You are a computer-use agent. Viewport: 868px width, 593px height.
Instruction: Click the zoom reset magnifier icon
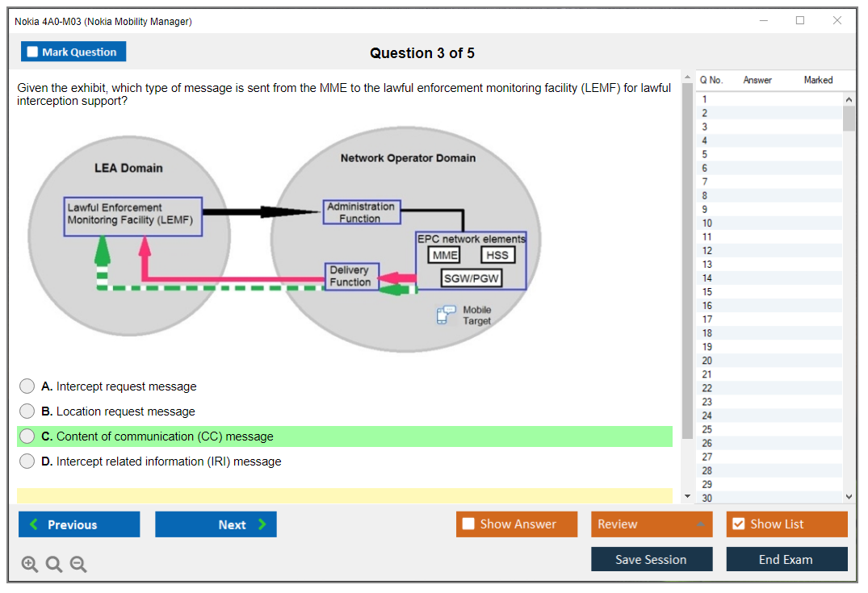[54, 565]
